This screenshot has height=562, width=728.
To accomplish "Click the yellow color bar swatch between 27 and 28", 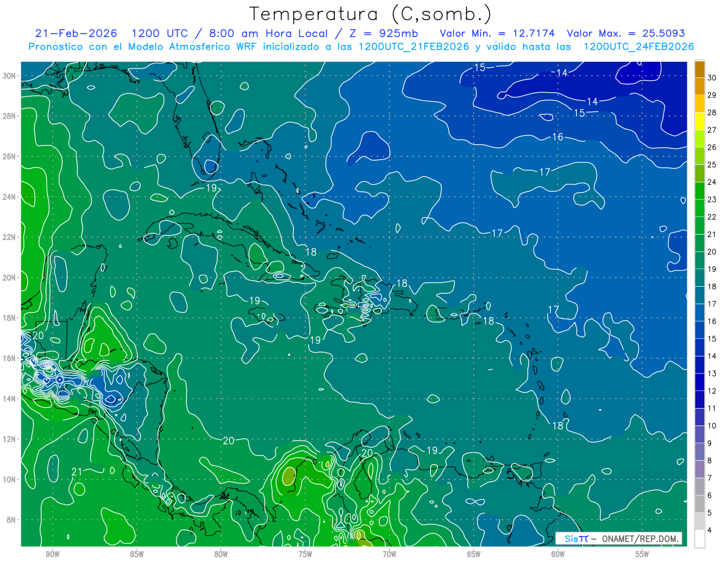I will click(700, 121).
